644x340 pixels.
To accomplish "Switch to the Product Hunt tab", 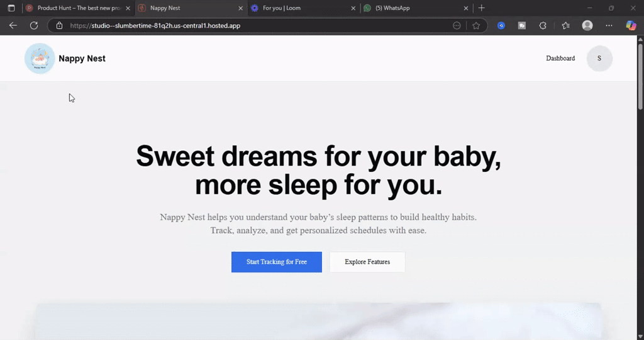I will (78, 8).
